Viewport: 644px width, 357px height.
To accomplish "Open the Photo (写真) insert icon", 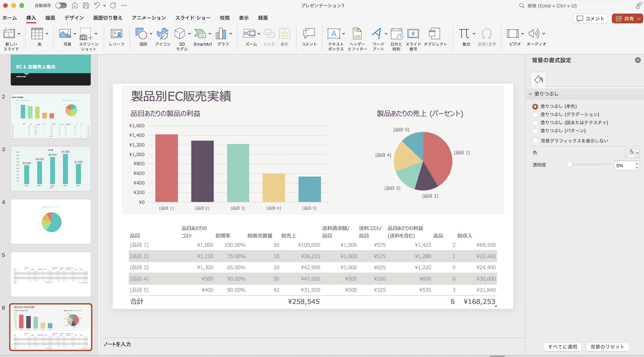I will pos(65,34).
